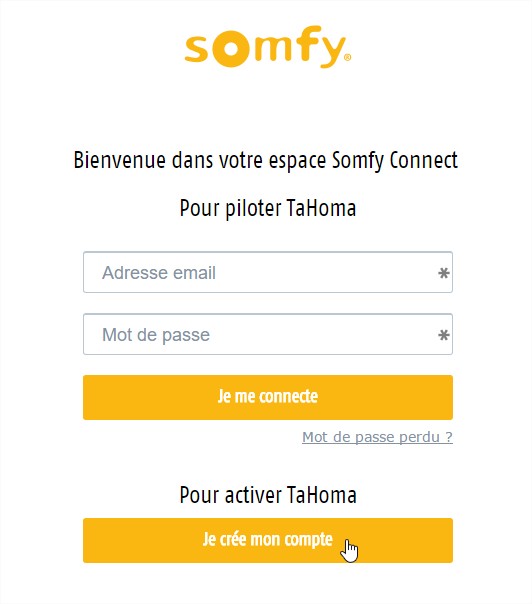Open the Mot de passe perdu link
Image resolution: width=532 pixels, height=604 pixels.
377,437
